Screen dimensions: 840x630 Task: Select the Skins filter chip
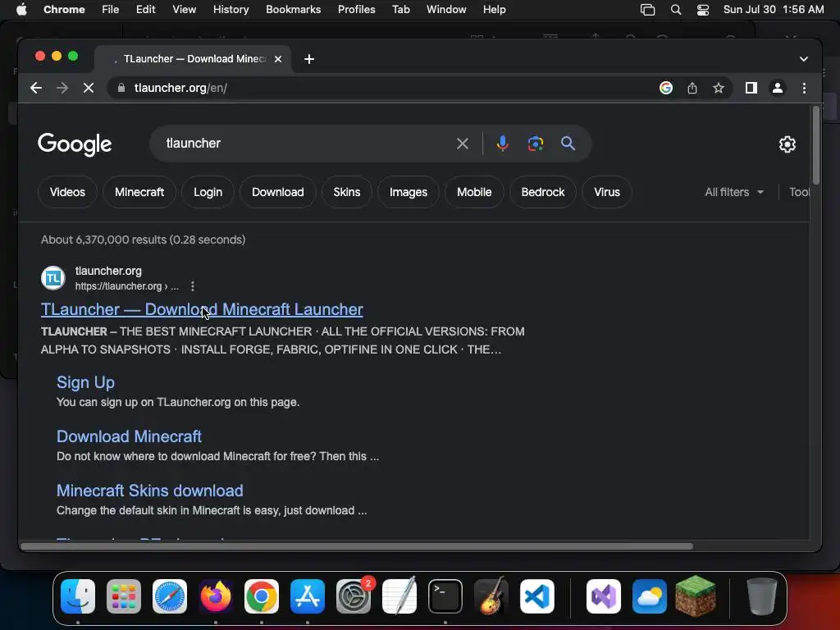point(347,192)
